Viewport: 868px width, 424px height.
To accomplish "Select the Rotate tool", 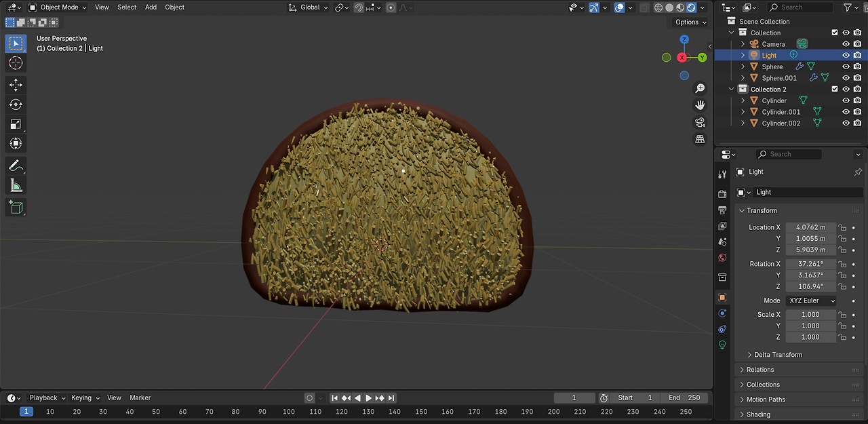I will [x=16, y=104].
